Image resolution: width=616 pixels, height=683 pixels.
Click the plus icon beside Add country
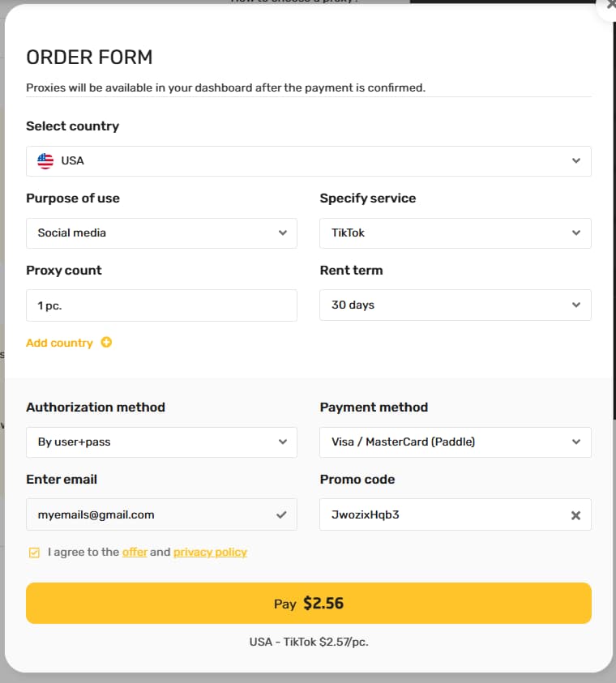pyautogui.click(x=106, y=343)
